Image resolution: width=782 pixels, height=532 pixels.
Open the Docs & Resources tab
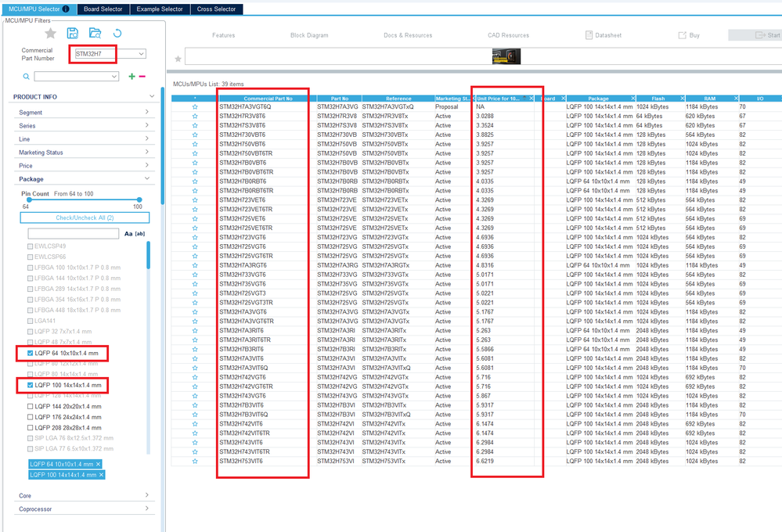[408, 35]
